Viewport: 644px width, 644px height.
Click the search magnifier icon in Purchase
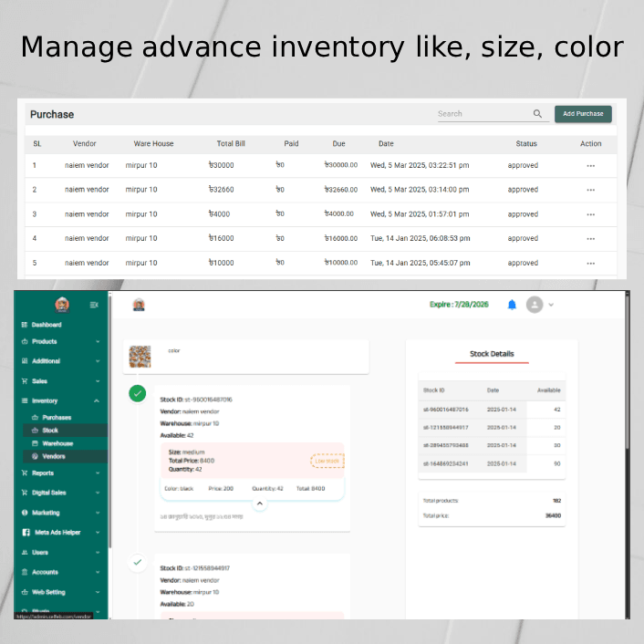click(x=537, y=114)
